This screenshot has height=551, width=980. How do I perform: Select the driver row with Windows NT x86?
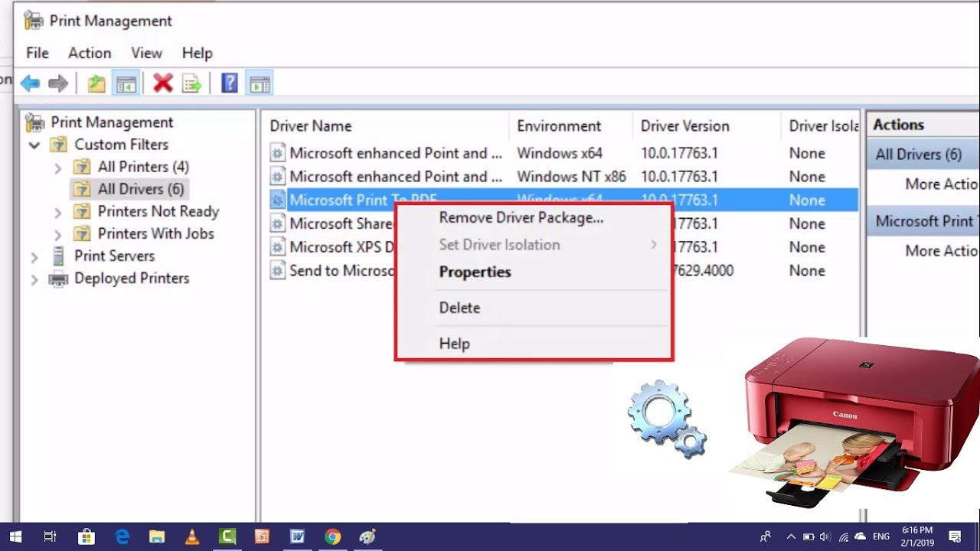(562, 177)
